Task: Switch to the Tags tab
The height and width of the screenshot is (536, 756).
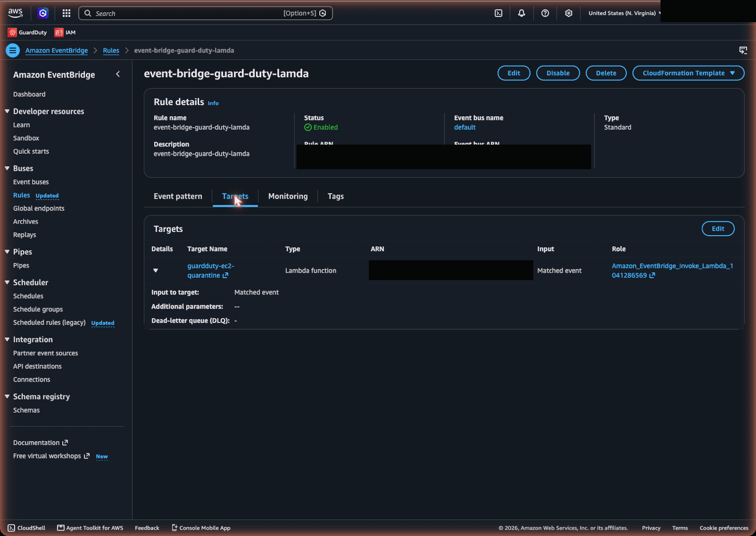Action: 336,196
